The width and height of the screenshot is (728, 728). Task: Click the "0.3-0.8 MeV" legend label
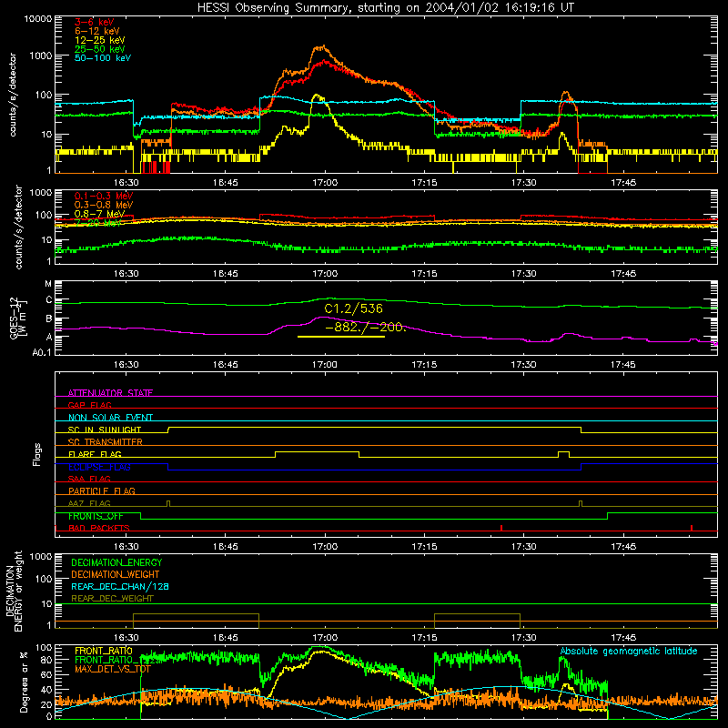pyautogui.click(x=104, y=205)
